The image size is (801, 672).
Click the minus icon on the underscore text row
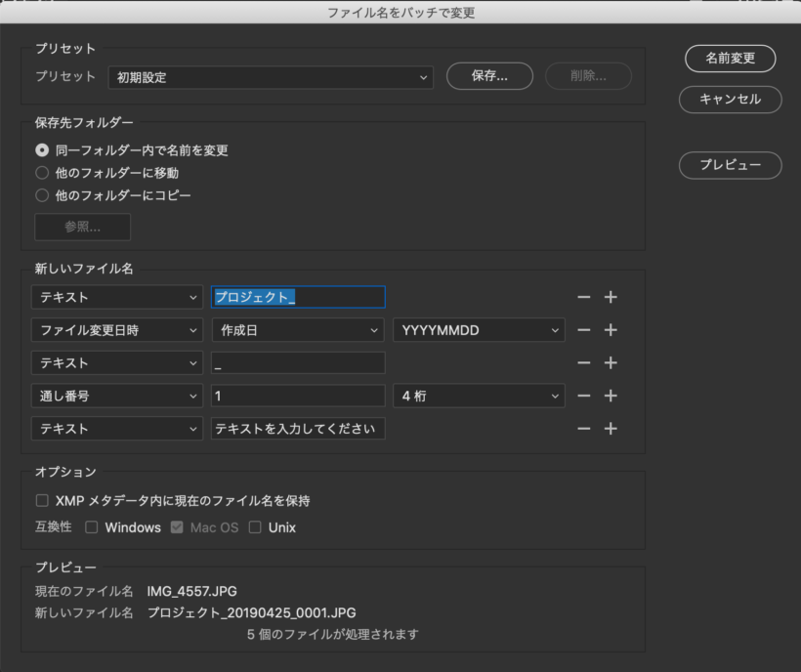584,363
